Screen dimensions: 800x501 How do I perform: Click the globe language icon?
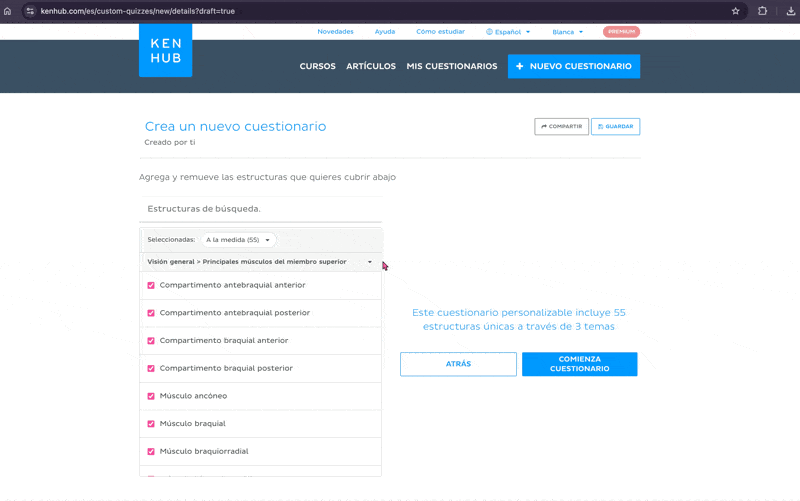(490, 32)
